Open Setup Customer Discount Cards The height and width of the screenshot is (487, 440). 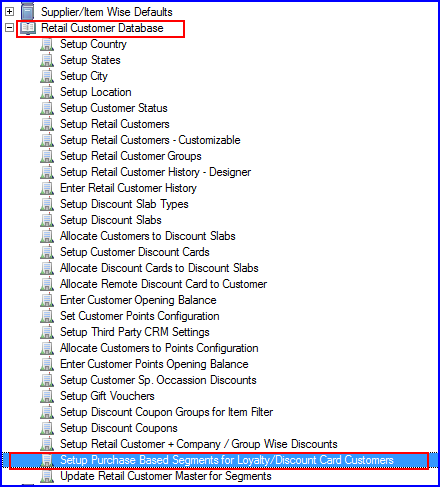(135, 252)
